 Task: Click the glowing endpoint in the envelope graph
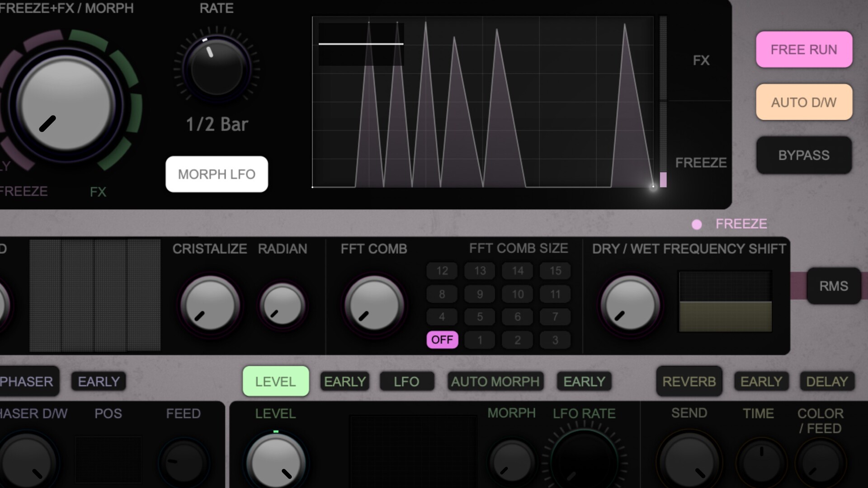653,186
